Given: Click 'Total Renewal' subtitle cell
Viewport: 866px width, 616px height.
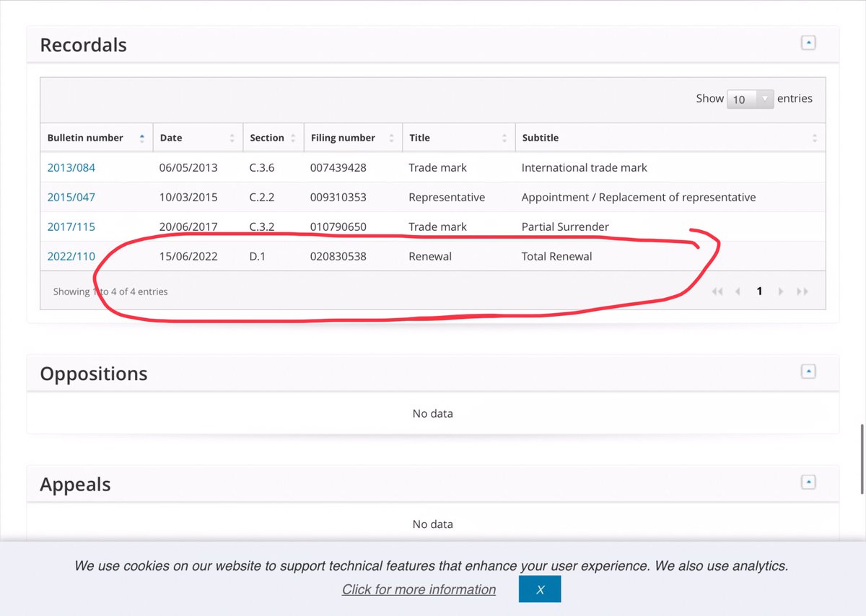Looking at the screenshot, I should pos(556,256).
